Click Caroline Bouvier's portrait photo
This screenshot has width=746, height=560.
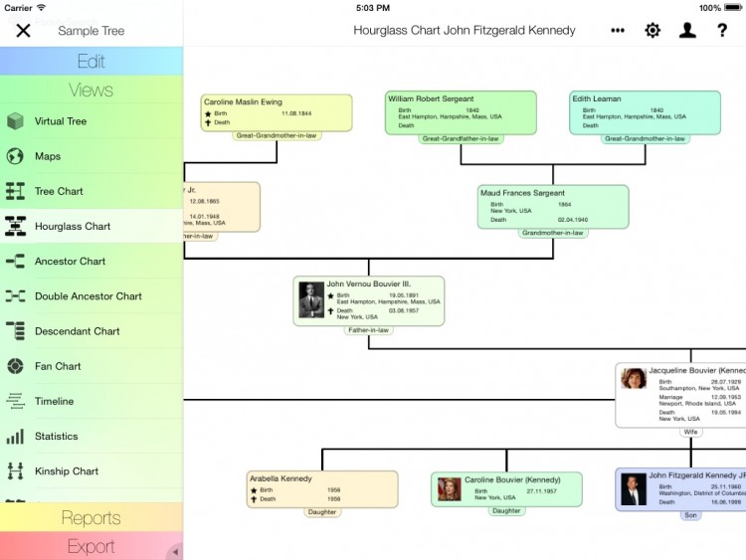450,489
